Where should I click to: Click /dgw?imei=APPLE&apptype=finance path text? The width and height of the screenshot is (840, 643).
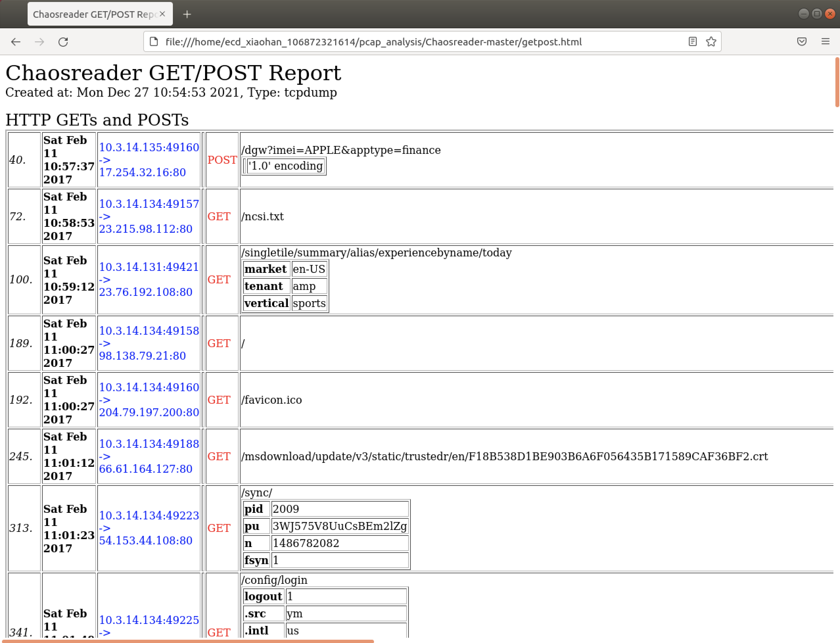[341, 150]
